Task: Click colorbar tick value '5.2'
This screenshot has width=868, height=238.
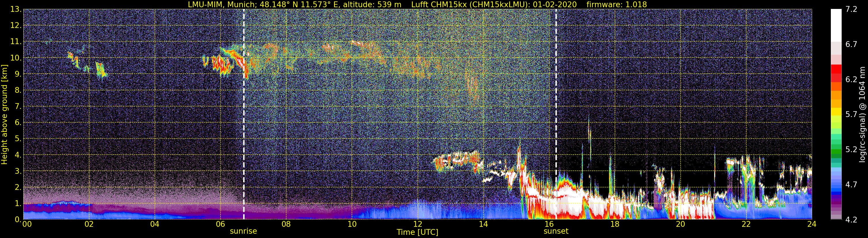Action: [x=851, y=150]
